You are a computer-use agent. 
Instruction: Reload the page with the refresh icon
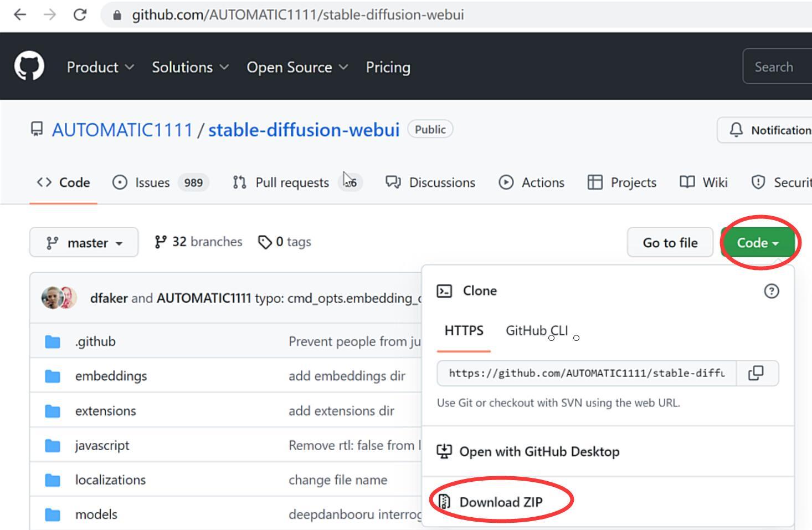click(x=80, y=14)
